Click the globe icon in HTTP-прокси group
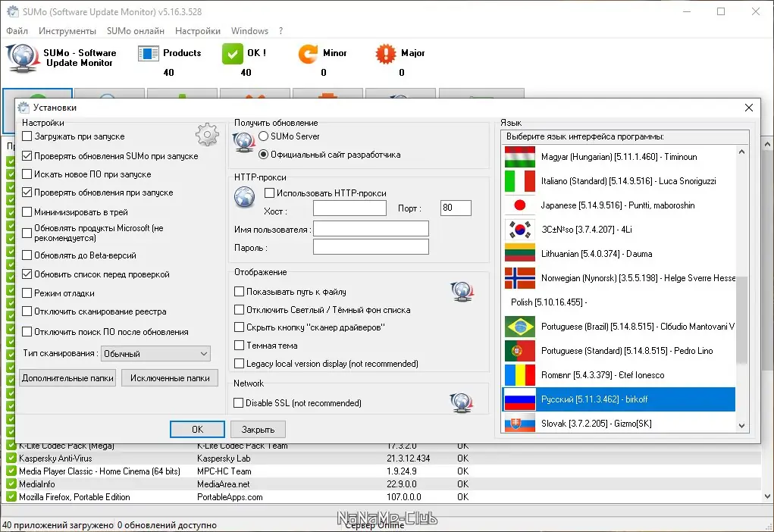This screenshot has width=774, height=532. pyautogui.click(x=244, y=197)
